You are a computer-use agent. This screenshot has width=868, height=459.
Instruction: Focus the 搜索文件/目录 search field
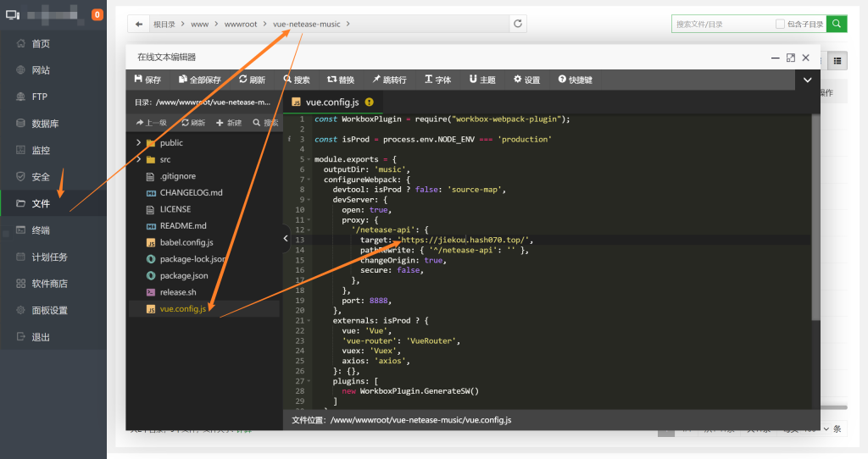pyautogui.click(x=722, y=24)
